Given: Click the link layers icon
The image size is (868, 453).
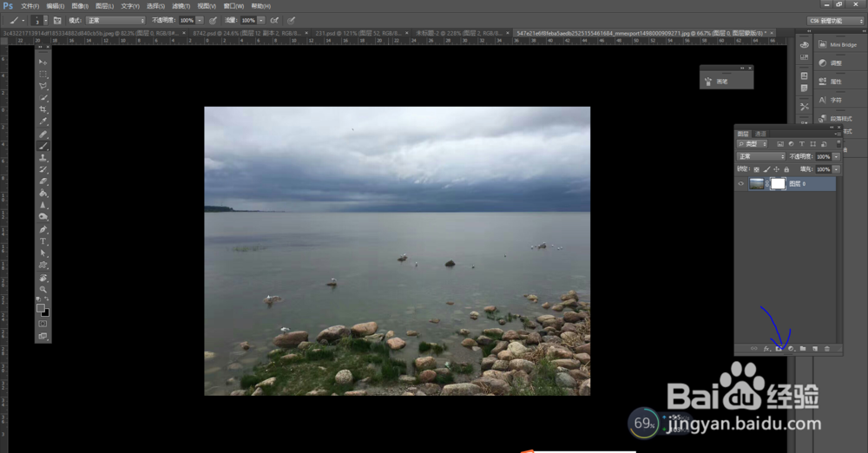Looking at the screenshot, I should coord(754,349).
